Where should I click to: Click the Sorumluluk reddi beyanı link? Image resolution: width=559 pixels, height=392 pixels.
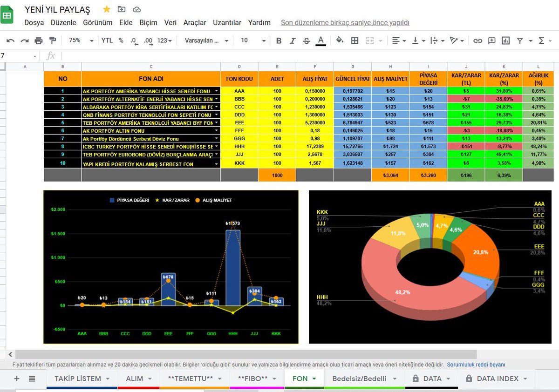tap(476, 365)
